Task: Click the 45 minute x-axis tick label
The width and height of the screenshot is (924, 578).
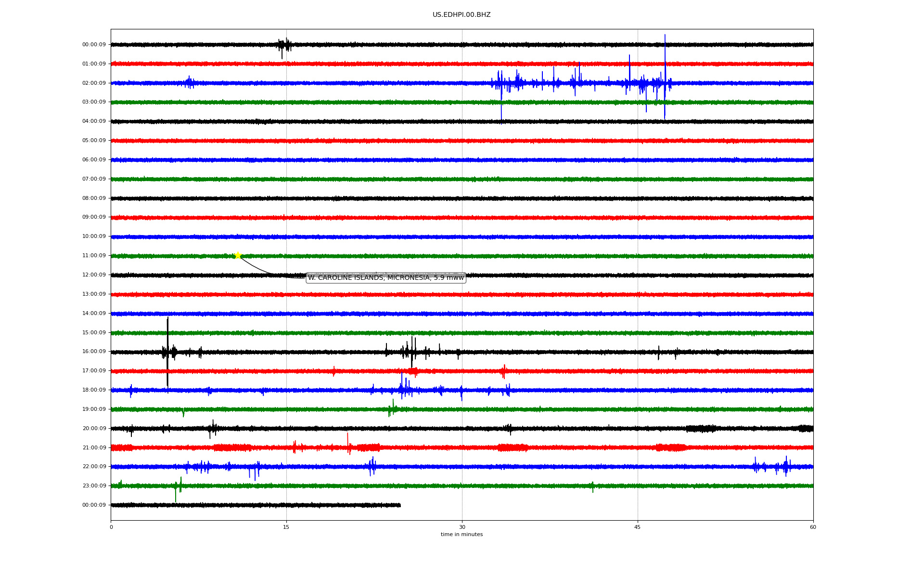Action: point(638,527)
